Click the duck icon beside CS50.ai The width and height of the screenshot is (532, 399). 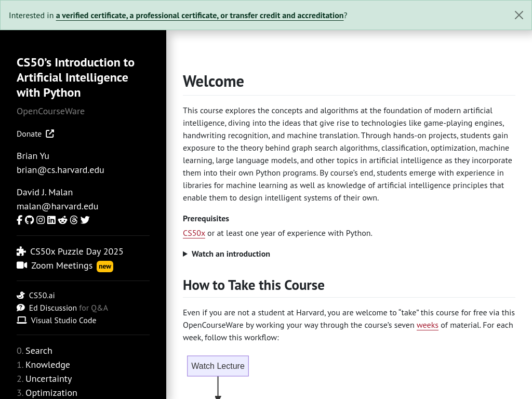(x=21, y=295)
